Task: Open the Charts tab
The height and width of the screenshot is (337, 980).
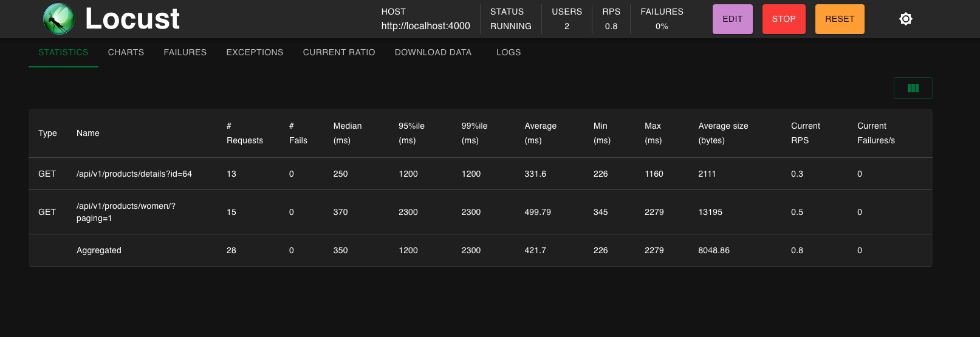Action: 126,52
